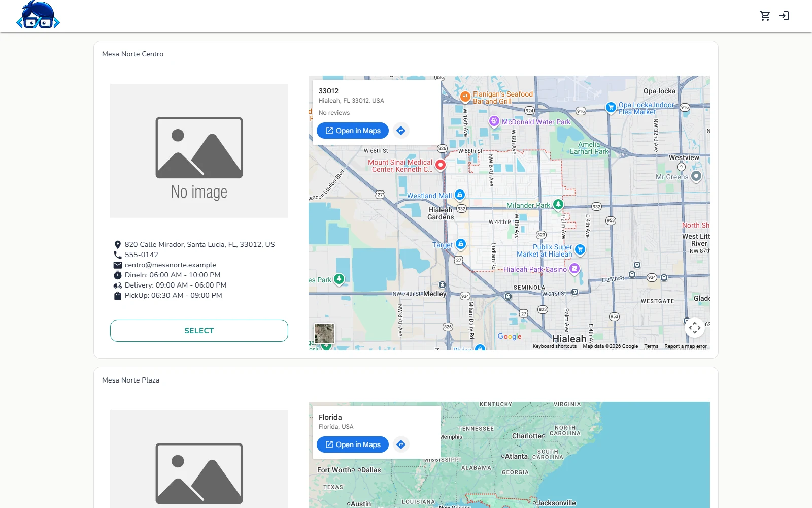812x508 pixels.
Task: Click the Atlanta label on the Florida map
Action: pos(516,456)
